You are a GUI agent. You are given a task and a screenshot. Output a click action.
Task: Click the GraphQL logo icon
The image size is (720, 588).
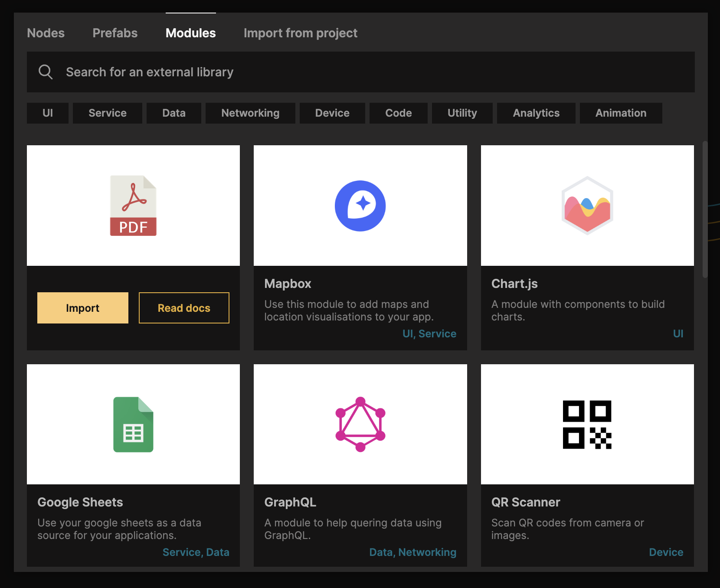pyautogui.click(x=360, y=425)
